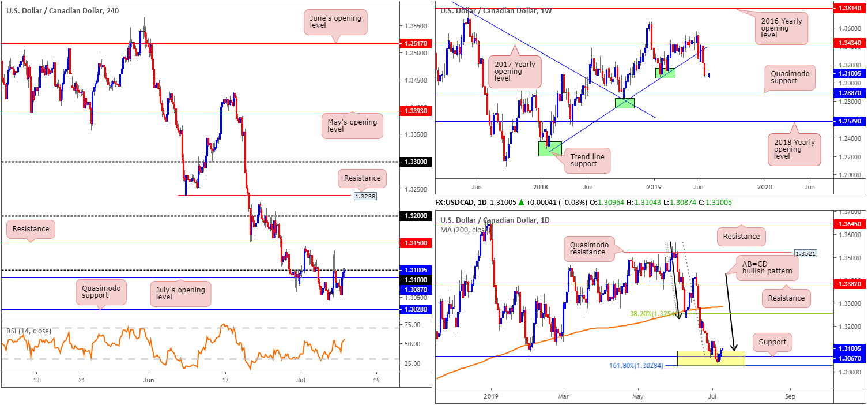Click 'May' on the daily time axis

point(638,396)
